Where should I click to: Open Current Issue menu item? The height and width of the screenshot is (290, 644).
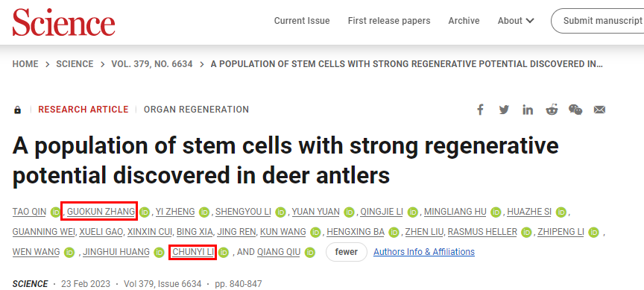[x=302, y=21]
